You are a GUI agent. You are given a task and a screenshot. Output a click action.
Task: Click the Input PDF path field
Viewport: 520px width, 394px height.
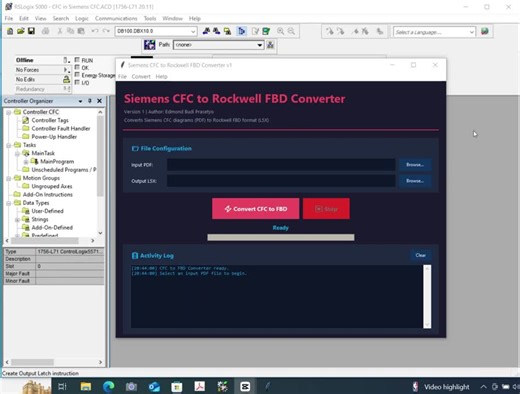pos(281,165)
